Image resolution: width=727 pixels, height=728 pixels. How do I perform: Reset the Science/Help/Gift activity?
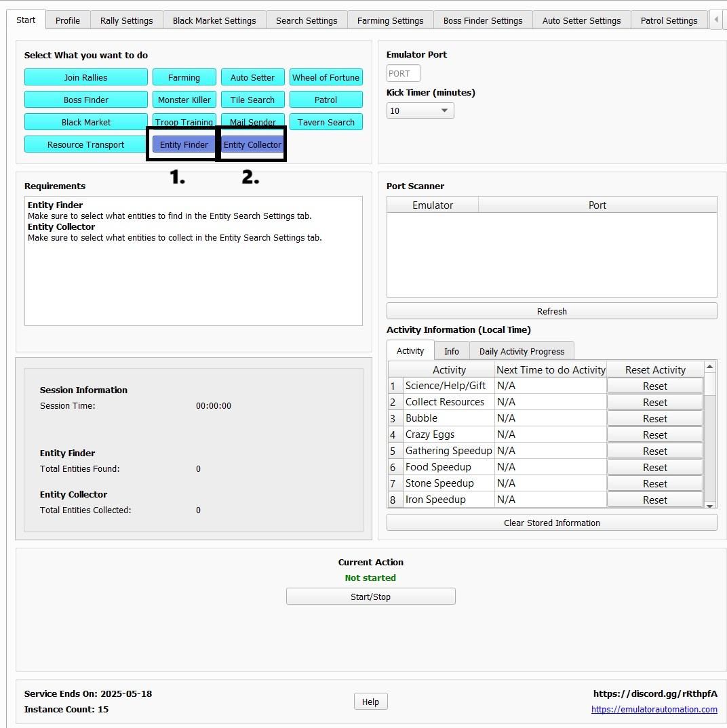[655, 386]
